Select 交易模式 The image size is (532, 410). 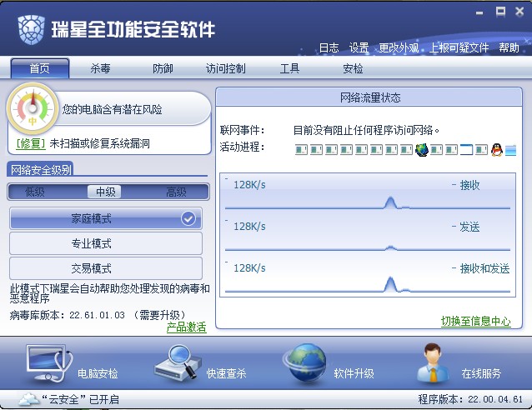point(106,268)
